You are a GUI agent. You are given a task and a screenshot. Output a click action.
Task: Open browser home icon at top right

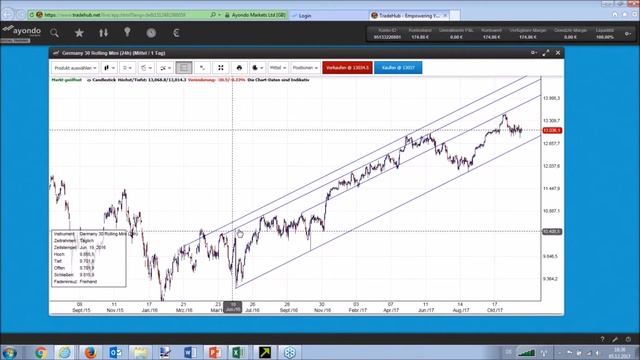615,14
